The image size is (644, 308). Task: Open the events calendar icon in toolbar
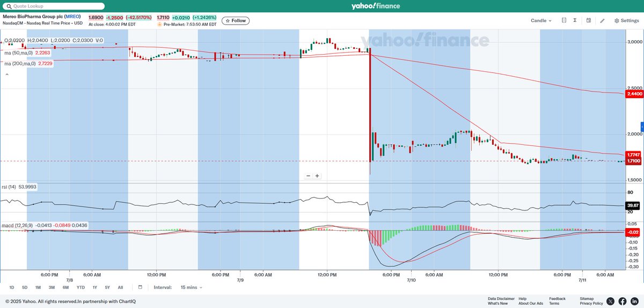[x=589, y=20]
